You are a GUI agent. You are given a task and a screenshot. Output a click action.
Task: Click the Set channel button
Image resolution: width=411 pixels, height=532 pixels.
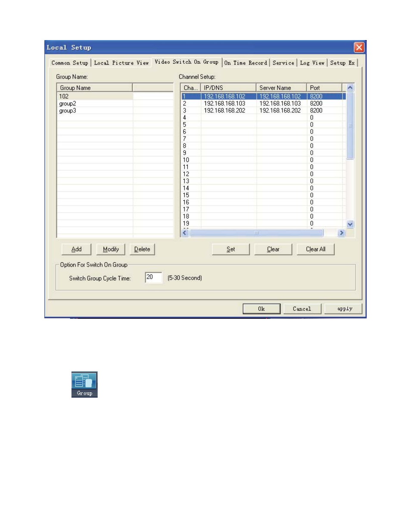(x=231, y=249)
